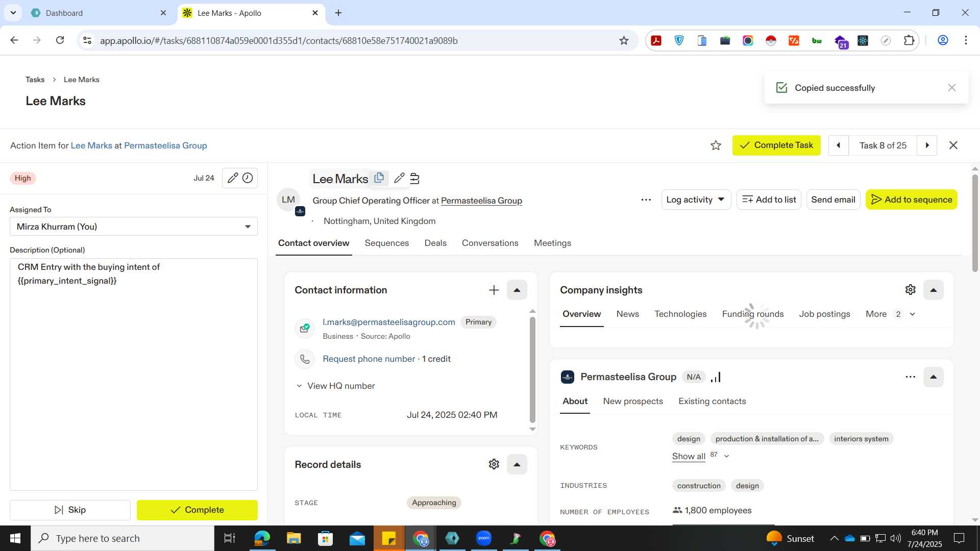Viewport: 980px width, 551px height.
Task: Collapse Record details section
Action: pyautogui.click(x=517, y=464)
